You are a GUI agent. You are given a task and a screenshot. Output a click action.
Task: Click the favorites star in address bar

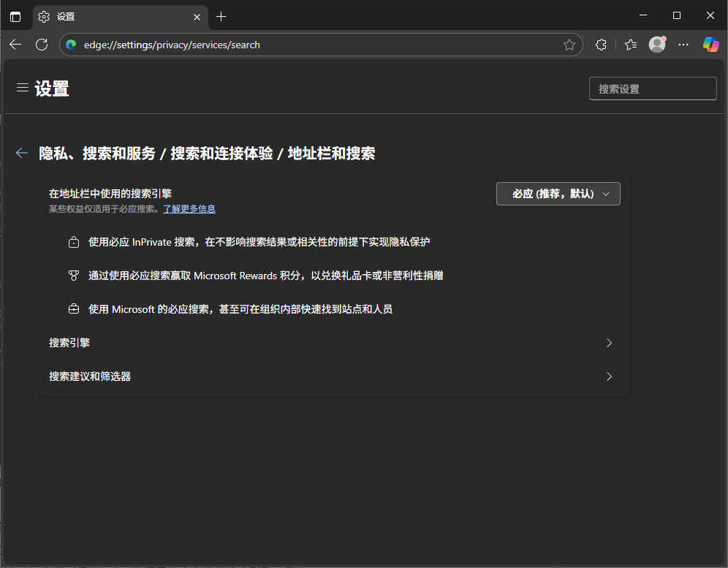[x=569, y=45]
